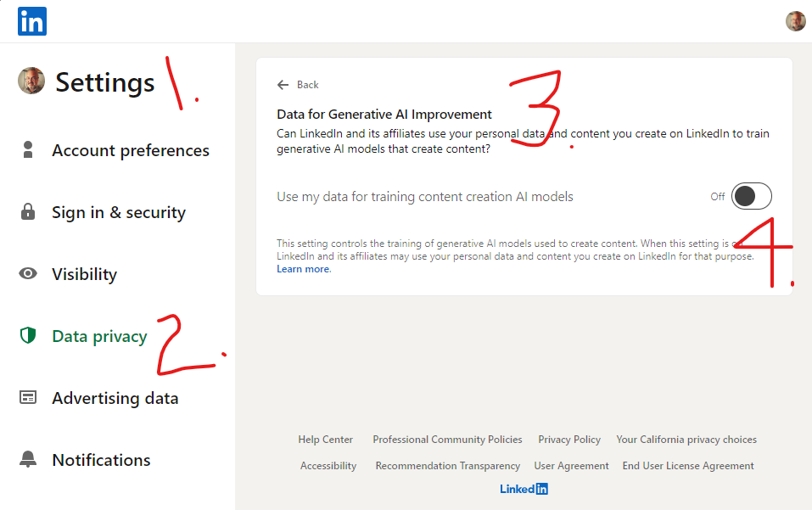Open Account preferences section
812x510 pixels.
(x=131, y=150)
